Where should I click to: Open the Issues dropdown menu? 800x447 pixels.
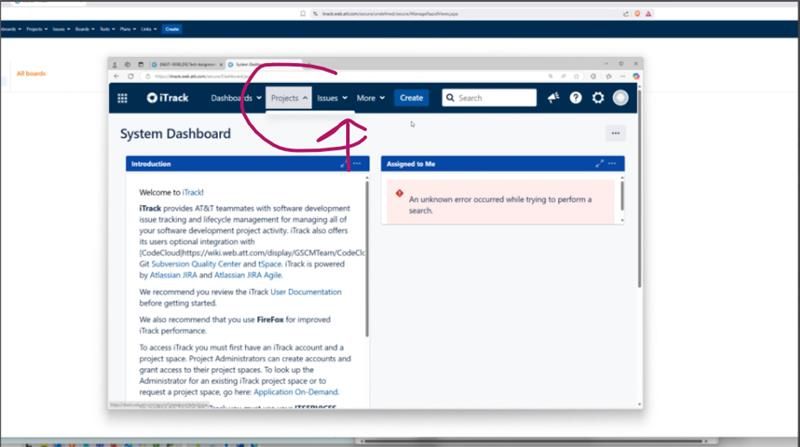[332, 98]
